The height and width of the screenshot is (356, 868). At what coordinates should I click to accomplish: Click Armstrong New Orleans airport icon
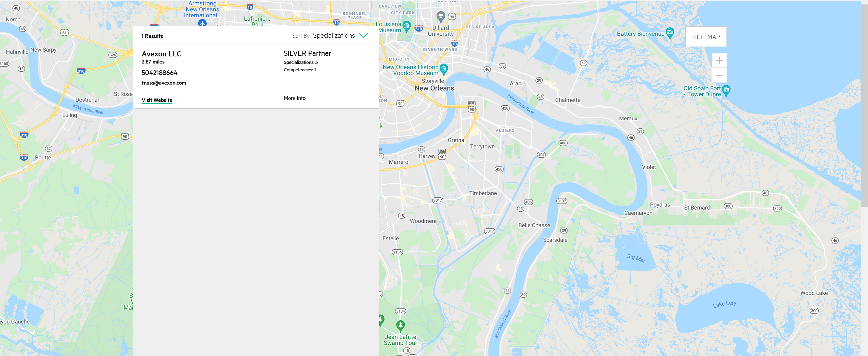pyautogui.click(x=202, y=23)
